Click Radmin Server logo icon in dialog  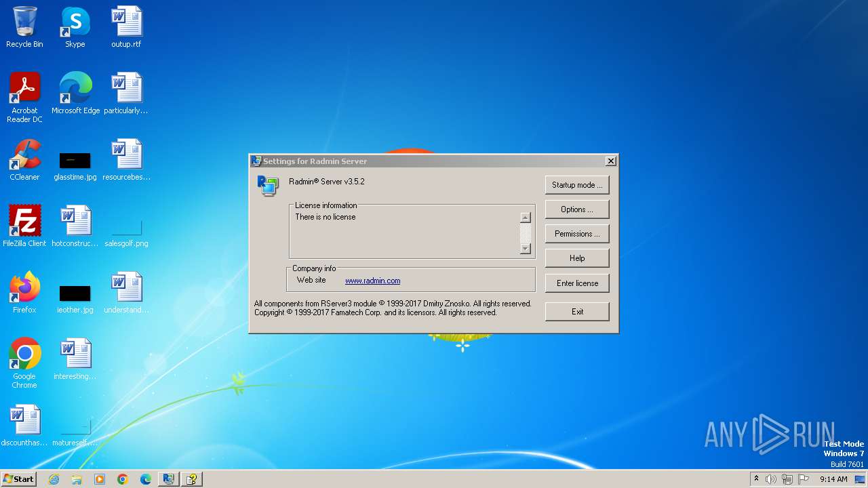coord(267,185)
